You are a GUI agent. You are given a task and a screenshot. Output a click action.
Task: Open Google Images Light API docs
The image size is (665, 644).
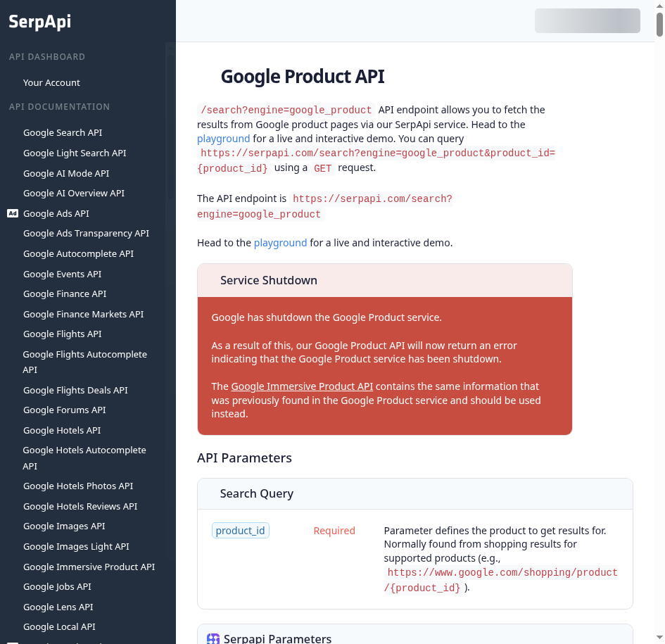76,547
